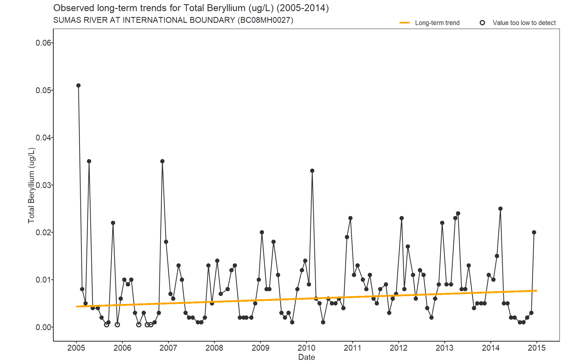Click the 2005 x-axis tick label

(x=76, y=348)
